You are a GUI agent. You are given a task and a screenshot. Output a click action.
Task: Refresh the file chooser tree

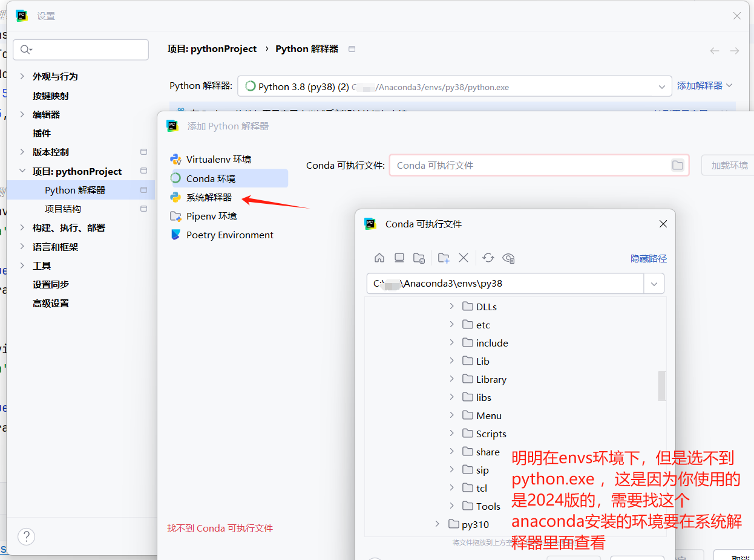[488, 258]
